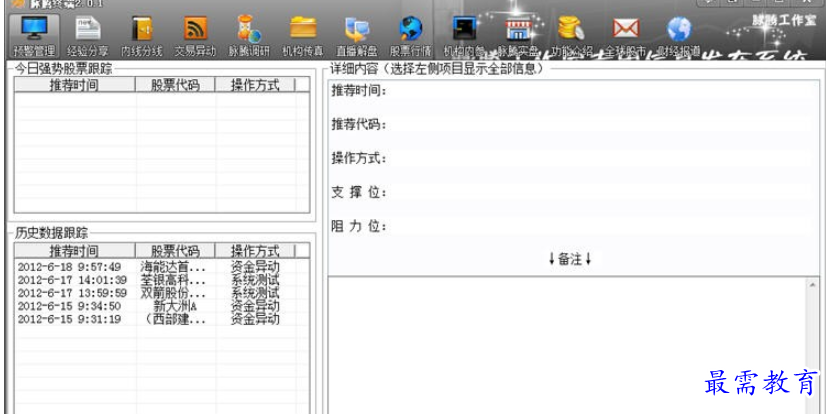
Task: Click 系统测试 in 13:59:59 row
Action: pos(255,293)
